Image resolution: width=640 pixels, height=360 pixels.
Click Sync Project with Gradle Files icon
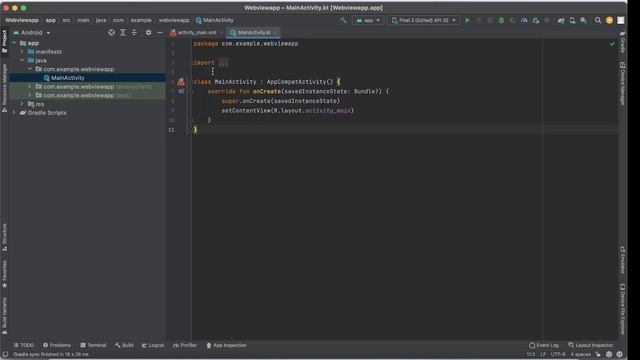click(x=561, y=20)
